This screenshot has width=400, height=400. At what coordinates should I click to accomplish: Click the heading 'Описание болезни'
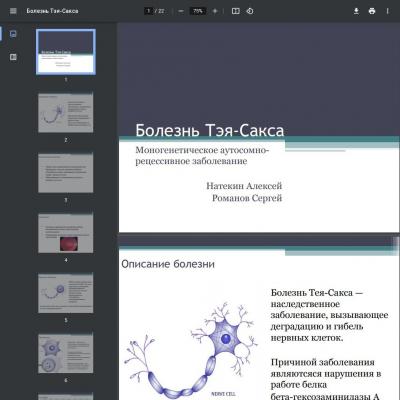click(168, 264)
